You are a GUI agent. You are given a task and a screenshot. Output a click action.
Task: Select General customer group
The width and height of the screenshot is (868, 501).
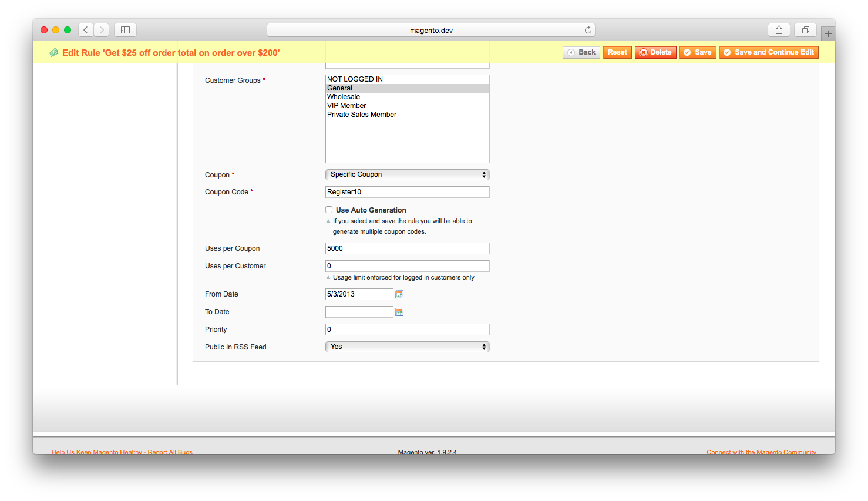(x=407, y=88)
